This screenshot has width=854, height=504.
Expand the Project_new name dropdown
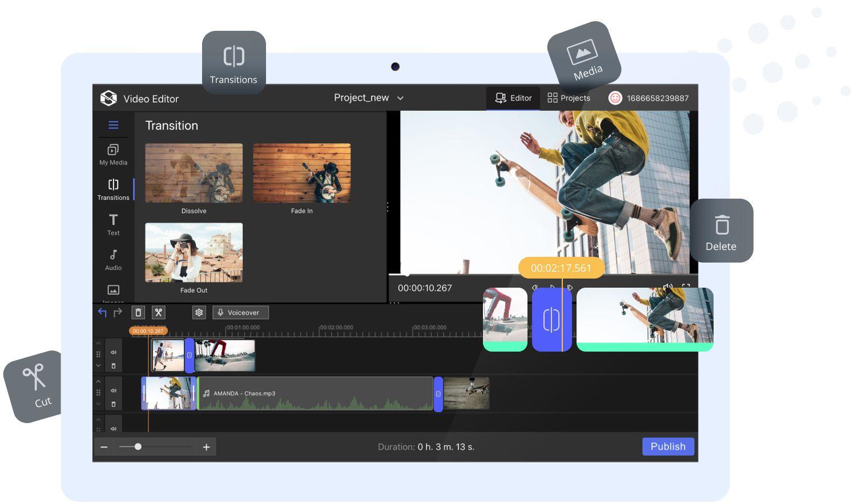click(x=400, y=98)
